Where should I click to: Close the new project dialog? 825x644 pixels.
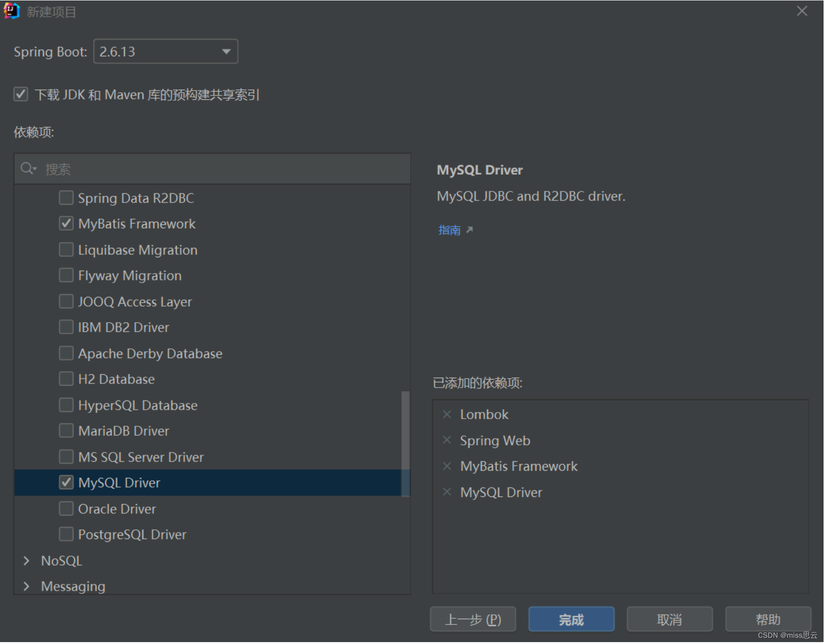click(x=802, y=11)
